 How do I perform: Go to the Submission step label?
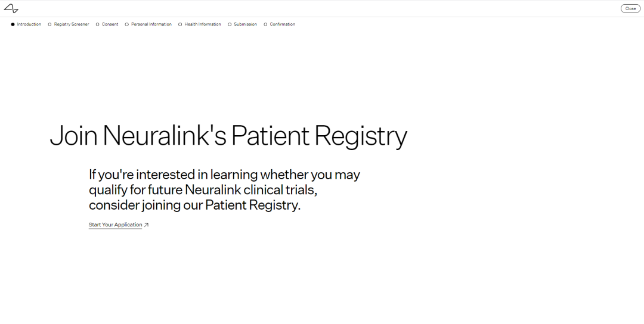tap(246, 24)
